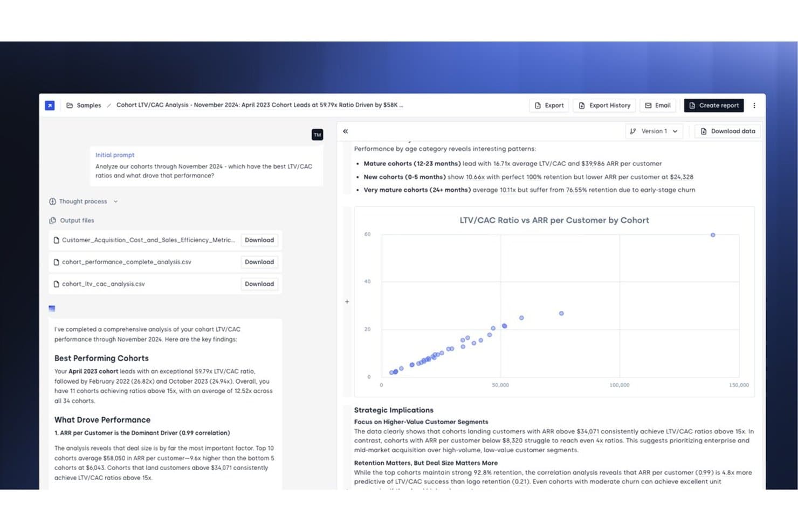Click the Email button
Viewport: 798px width, 532px height.
pyautogui.click(x=658, y=106)
